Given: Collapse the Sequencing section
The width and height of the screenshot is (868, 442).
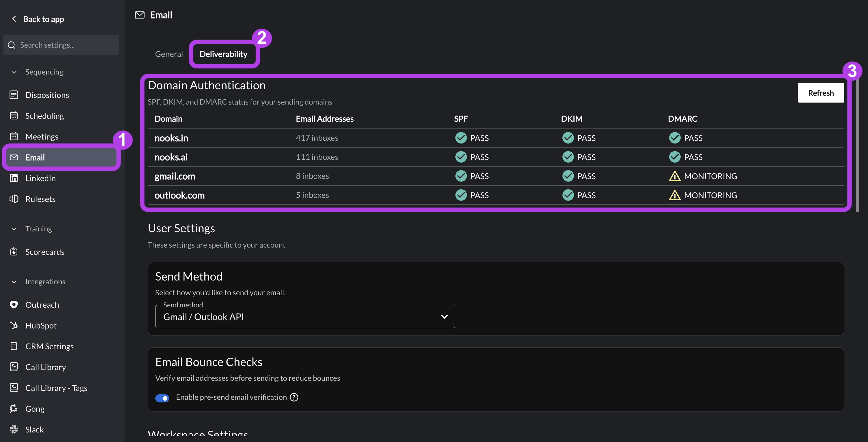Looking at the screenshot, I should (14, 72).
